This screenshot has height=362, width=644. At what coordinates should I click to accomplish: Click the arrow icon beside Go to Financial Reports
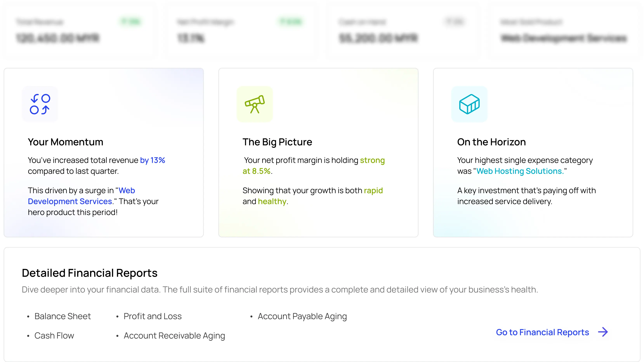tap(603, 332)
